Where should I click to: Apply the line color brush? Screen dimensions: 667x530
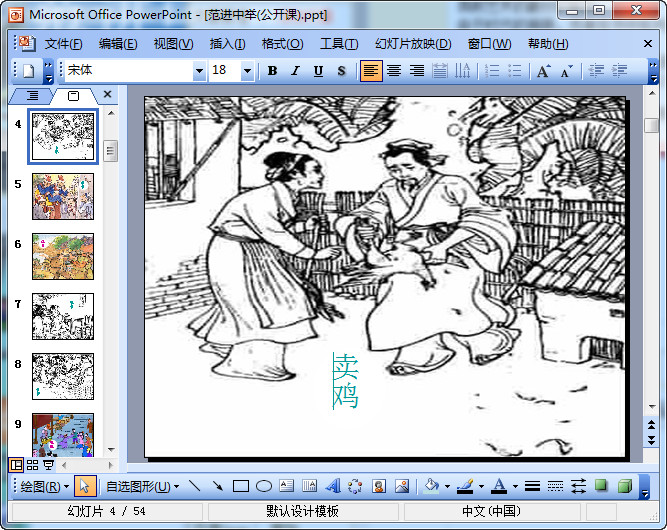click(x=465, y=486)
